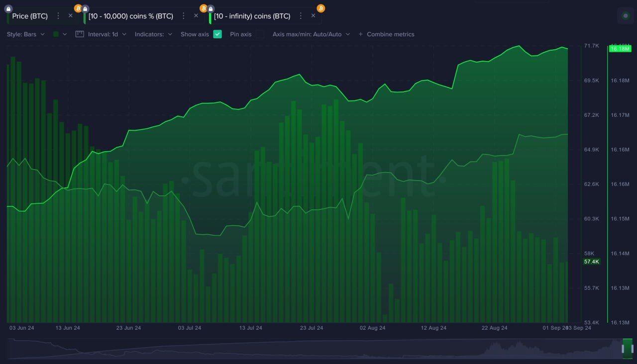Viewport: 637px width, 364px height.
Task: Expand the Indicators dropdown
Action: tap(154, 34)
